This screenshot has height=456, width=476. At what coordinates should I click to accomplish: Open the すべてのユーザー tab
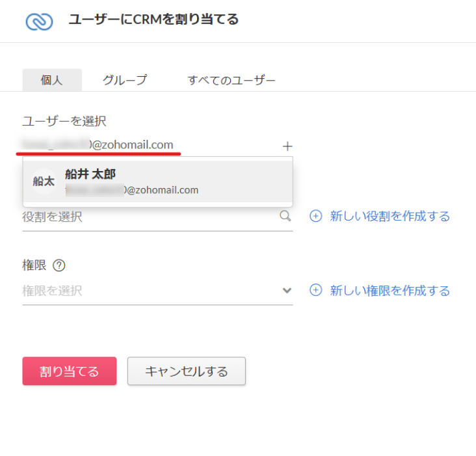231,80
